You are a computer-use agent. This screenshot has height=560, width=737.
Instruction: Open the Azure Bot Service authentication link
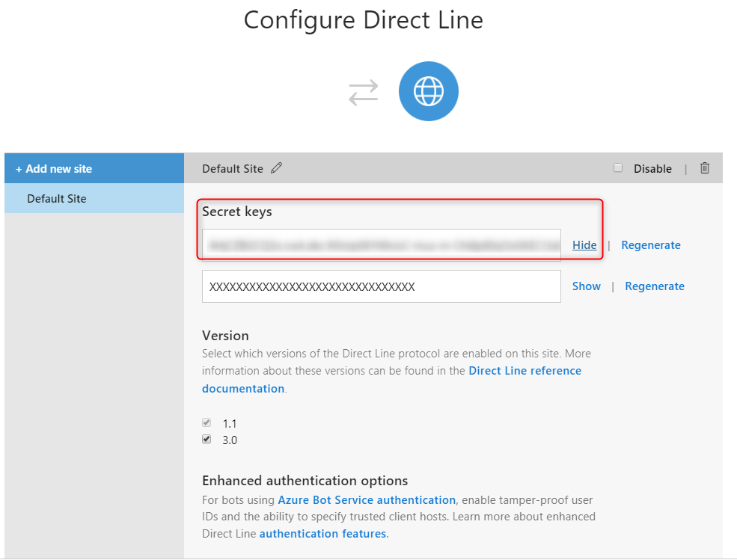(x=367, y=500)
